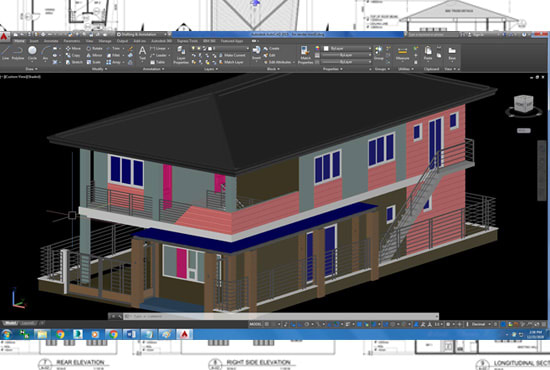This screenshot has height=370, width=550.
Task: Open the Windows Start button
Action: [7, 334]
